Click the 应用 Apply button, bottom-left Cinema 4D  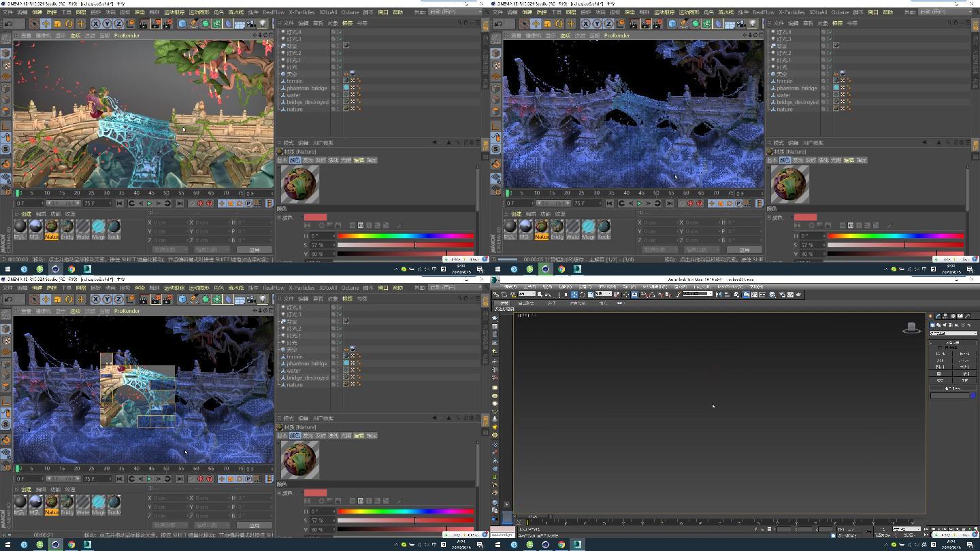(255, 524)
